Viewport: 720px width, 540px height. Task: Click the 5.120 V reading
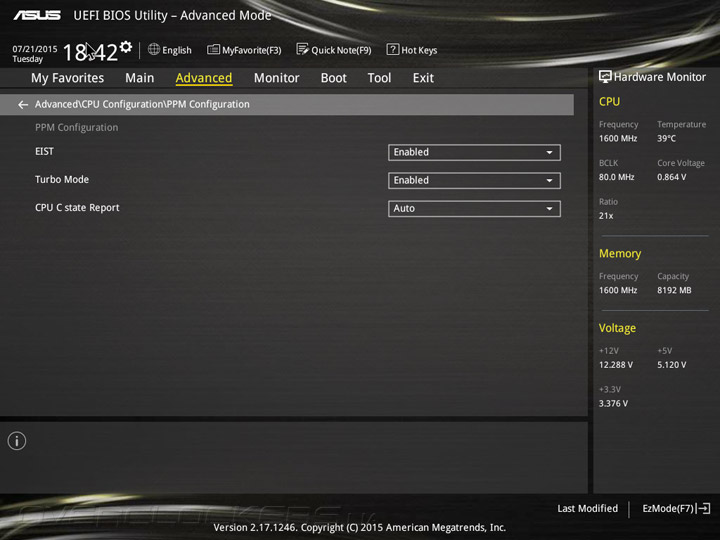(671, 365)
